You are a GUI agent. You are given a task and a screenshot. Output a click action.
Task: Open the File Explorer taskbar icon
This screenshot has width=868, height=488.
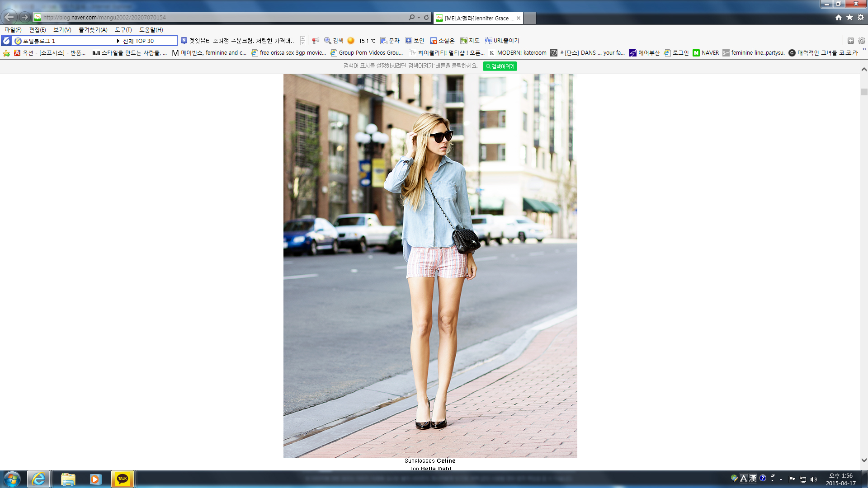[68, 479]
